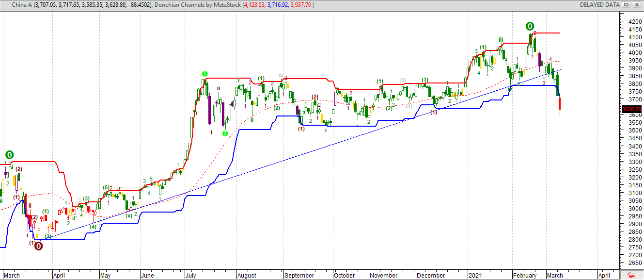The width and height of the screenshot is (644, 280).
Task: Click the May label on the date axis
Action: point(105,275)
